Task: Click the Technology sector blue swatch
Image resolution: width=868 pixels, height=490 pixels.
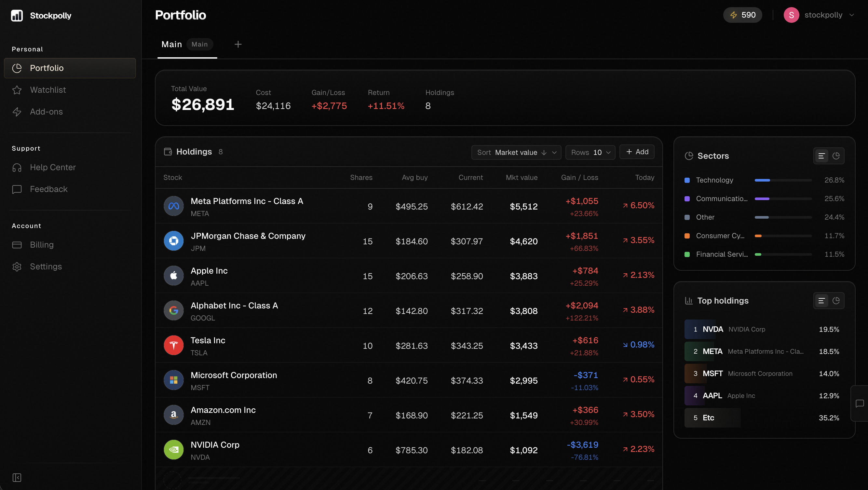Action: pyautogui.click(x=687, y=180)
